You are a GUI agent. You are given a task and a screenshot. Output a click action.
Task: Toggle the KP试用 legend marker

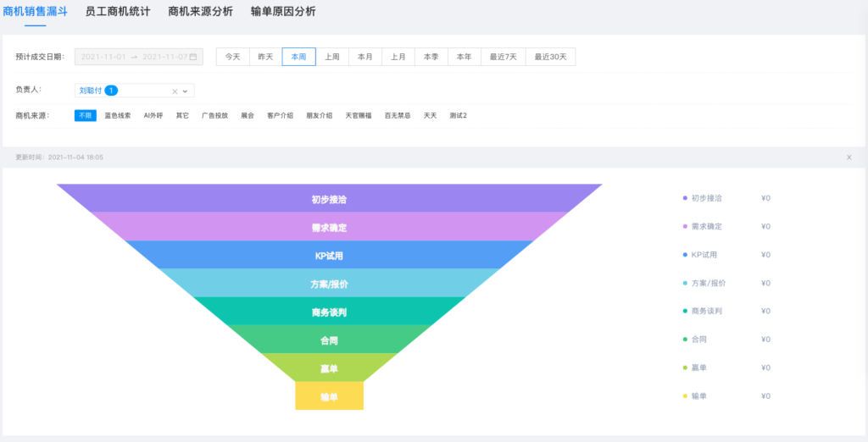(x=685, y=255)
